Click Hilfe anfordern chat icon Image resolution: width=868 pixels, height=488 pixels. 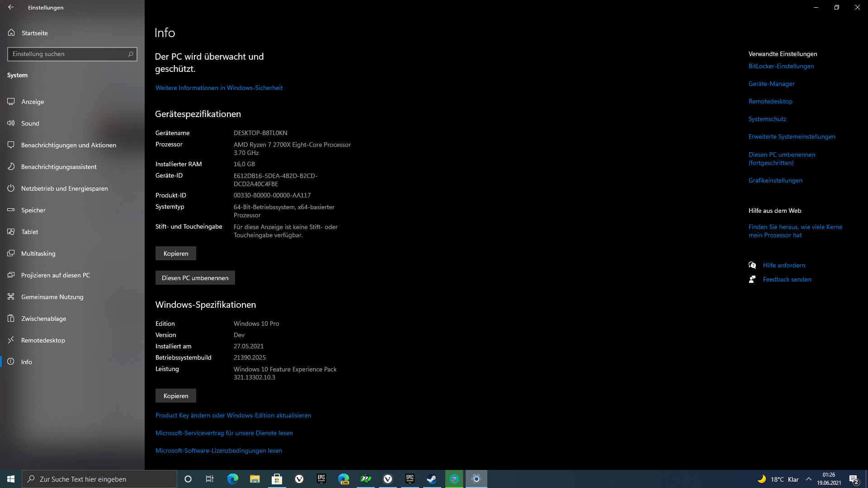(x=752, y=265)
